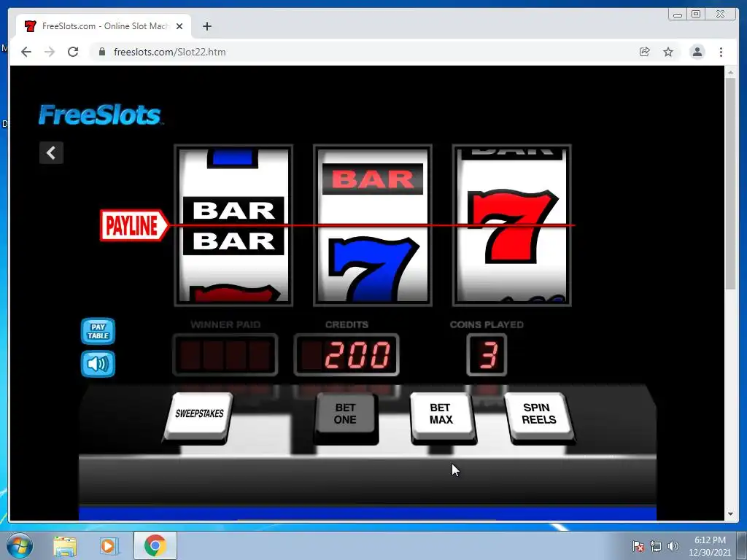This screenshot has height=560, width=747.
Task: Click scrollbar down arrow
Action: 730,514
